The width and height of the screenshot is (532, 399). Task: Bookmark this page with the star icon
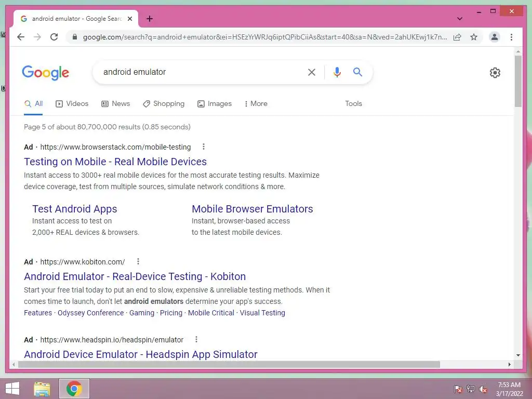point(474,37)
